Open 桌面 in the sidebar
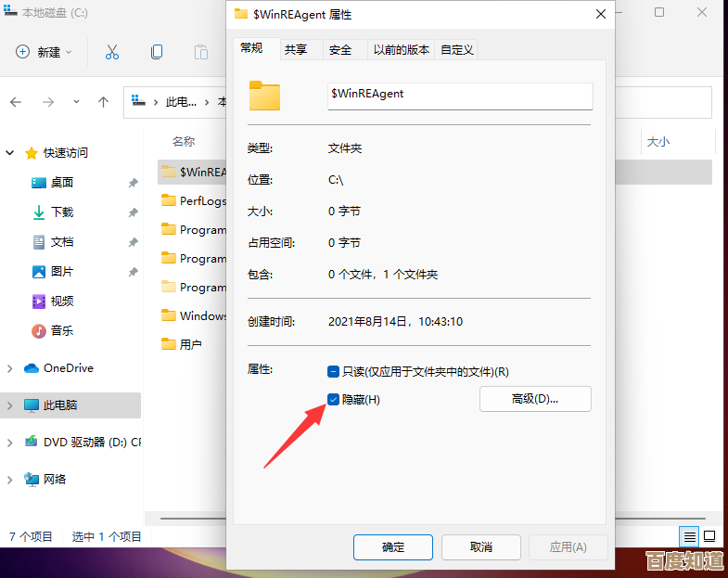Screen dimensions: 728x578 (x=53, y=183)
